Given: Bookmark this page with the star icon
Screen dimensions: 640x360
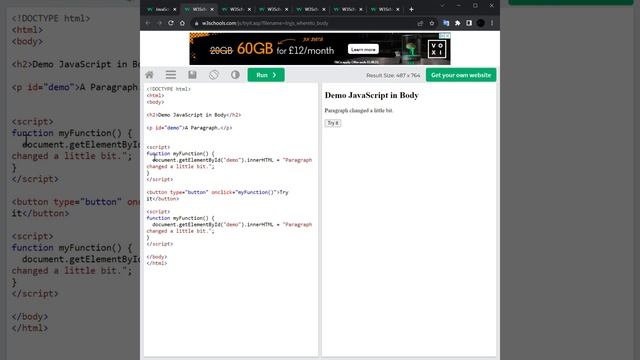Looking at the screenshot, I should click(x=432, y=23).
